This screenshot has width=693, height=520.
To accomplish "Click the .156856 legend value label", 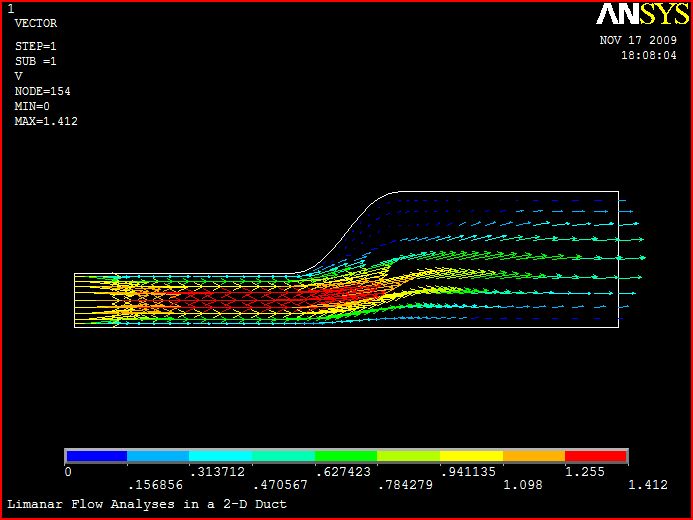I will pos(154,485).
